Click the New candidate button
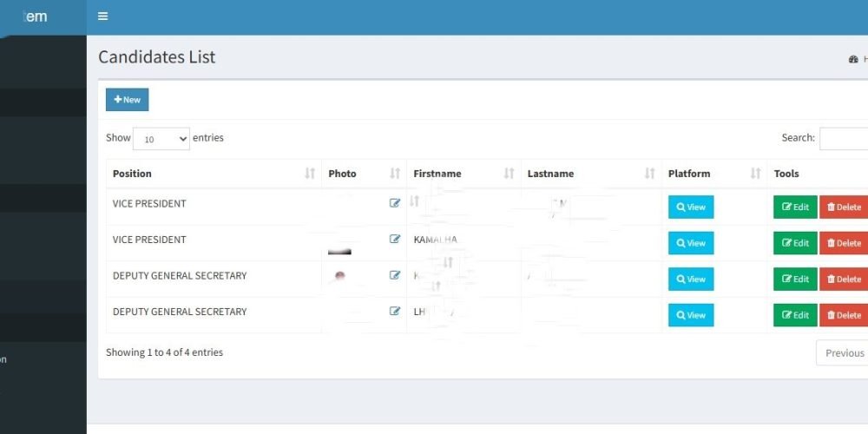Image resolution: width=868 pixels, height=434 pixels. tap(127, 100)
